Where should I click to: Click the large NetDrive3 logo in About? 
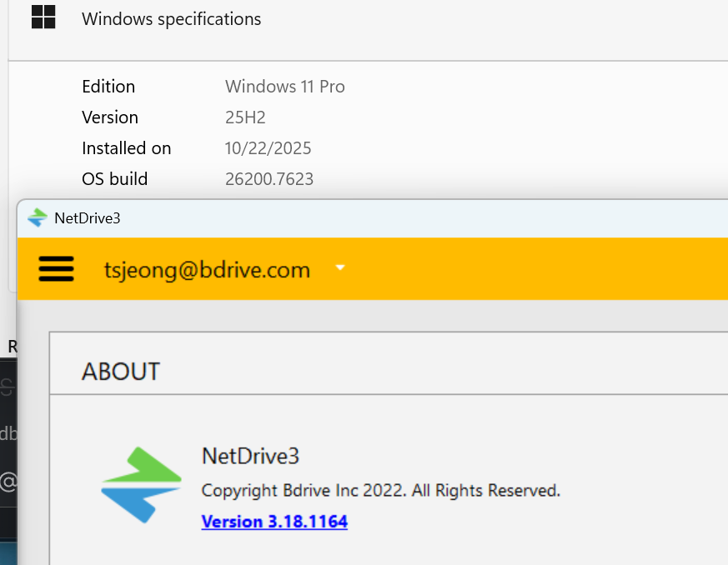coord(142,485)
